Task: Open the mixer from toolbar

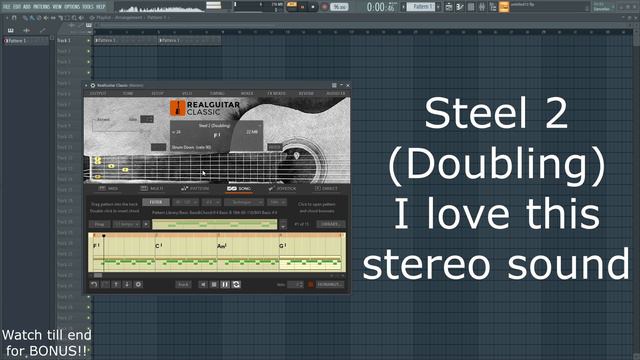Action: pos(482,7)
